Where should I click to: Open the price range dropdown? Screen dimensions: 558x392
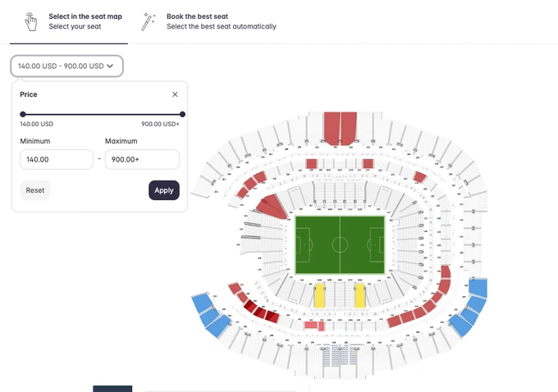pos(66,66)
